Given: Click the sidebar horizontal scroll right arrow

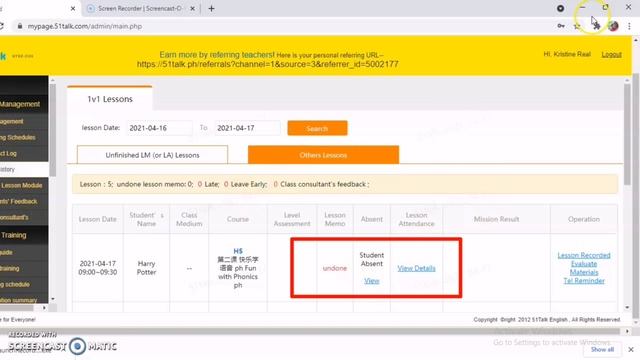Looking at the screenshot, I should (44, 308).
